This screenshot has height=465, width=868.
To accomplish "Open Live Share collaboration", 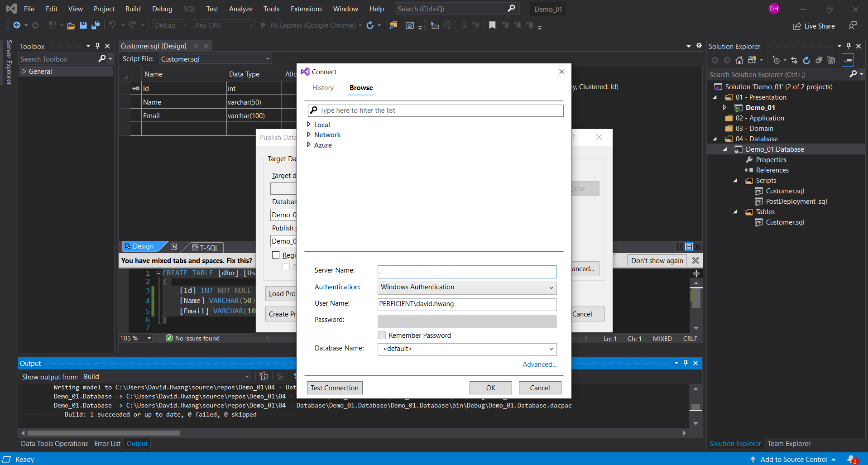I will click(x=814, y=26).
